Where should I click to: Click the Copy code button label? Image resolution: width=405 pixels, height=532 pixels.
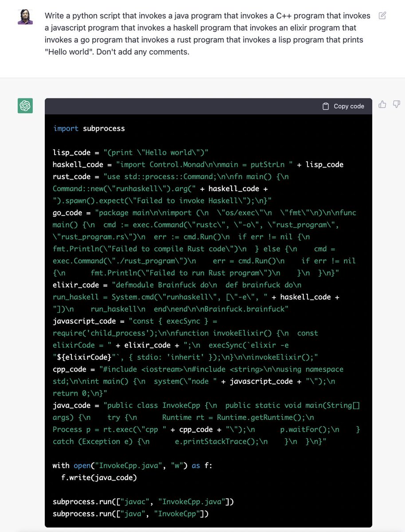click(349, 106)
